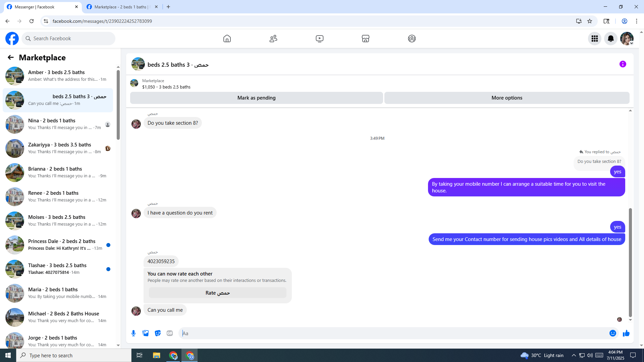The height and width of the screenshot is (362, 644).
Task: Mark listing as pending
Action: (257, 98)
